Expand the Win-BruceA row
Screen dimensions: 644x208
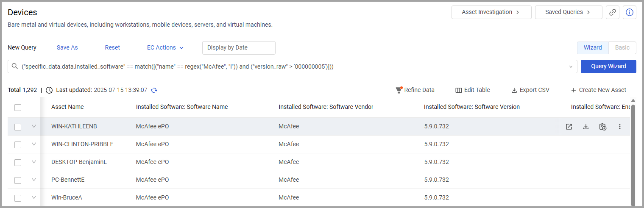[34, 197]
